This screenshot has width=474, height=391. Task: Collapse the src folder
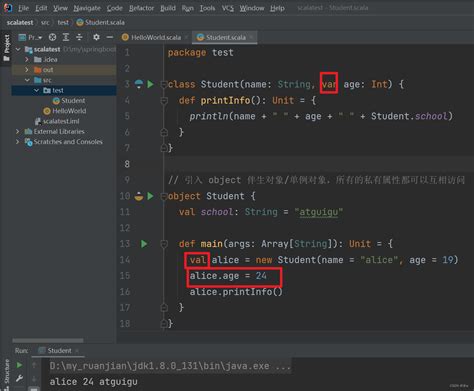pyautogui.click(x=27, y=80)
